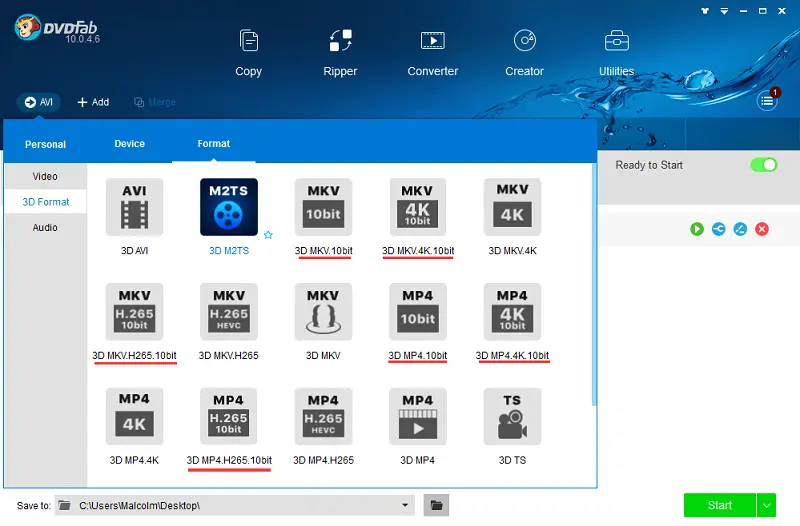Switch to the Device tab

(x=129, y=144)
